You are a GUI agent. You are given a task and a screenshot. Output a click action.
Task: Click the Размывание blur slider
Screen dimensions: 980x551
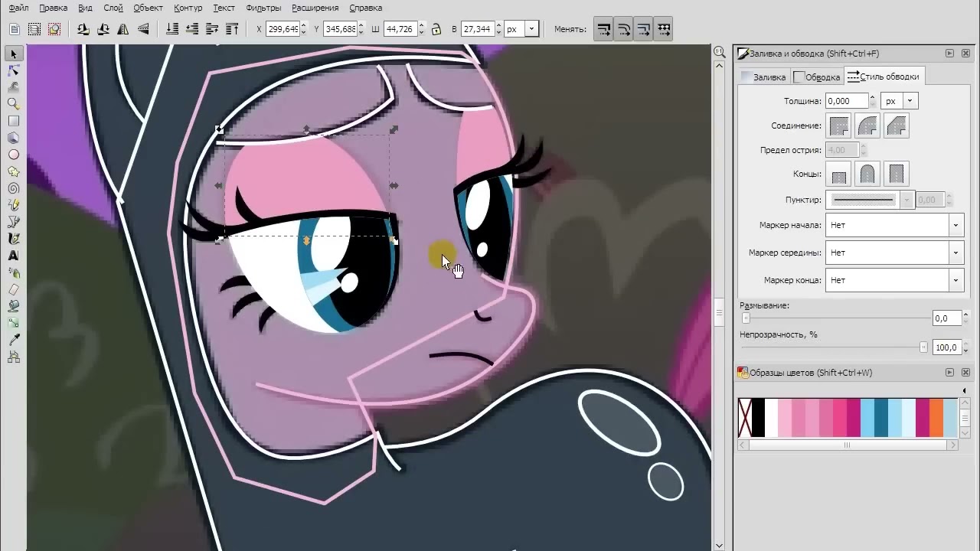point(835,318)
